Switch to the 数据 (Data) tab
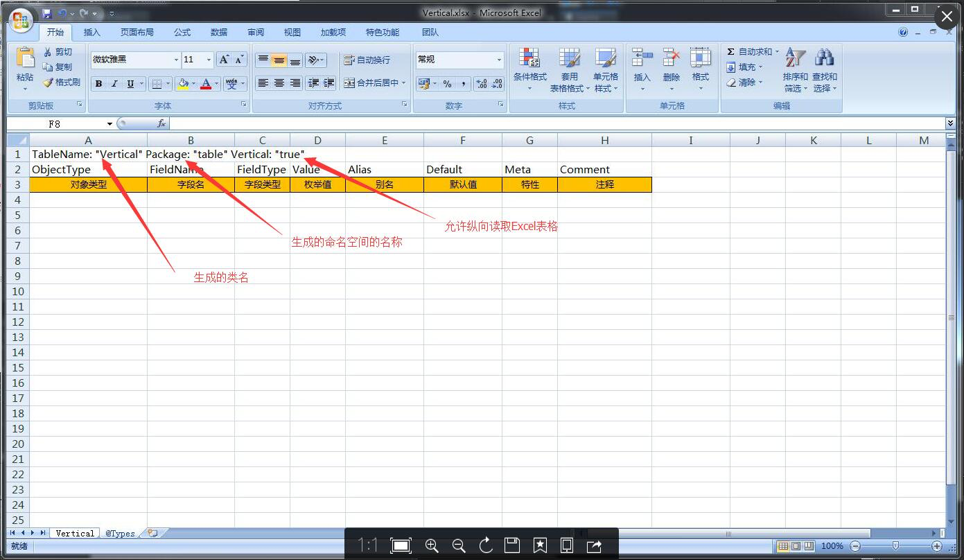The height and width of the screenshot is (560, 964). tap(219, 32)
